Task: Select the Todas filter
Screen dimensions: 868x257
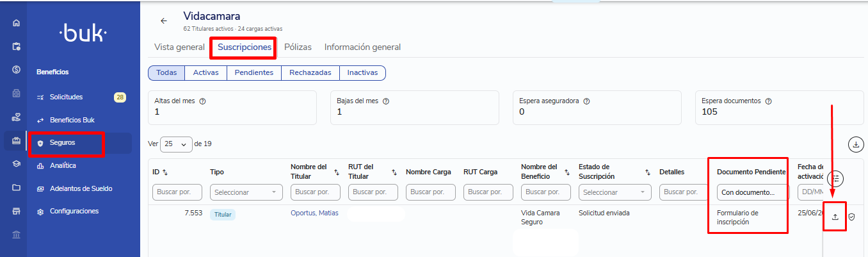Action: click(x=166, y=73)
